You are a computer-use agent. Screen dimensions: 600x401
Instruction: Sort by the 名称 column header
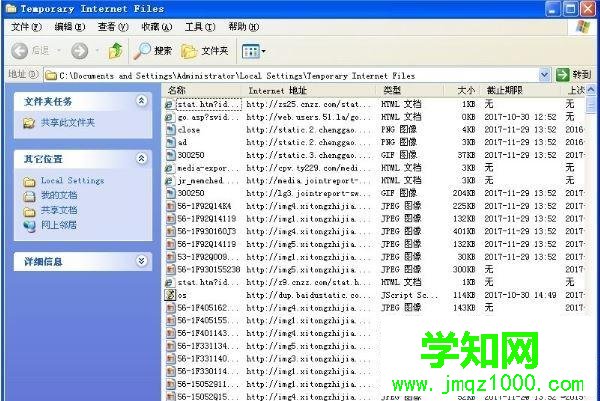click(202, 90)
